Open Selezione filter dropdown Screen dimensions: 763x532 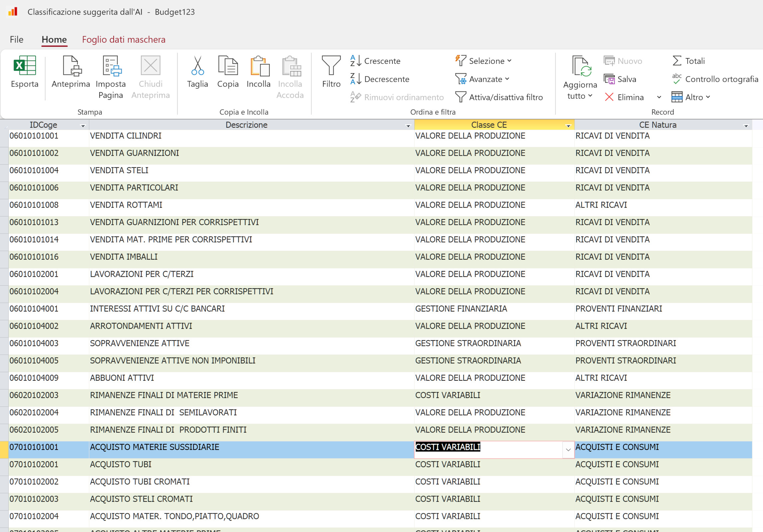[483, 61]
